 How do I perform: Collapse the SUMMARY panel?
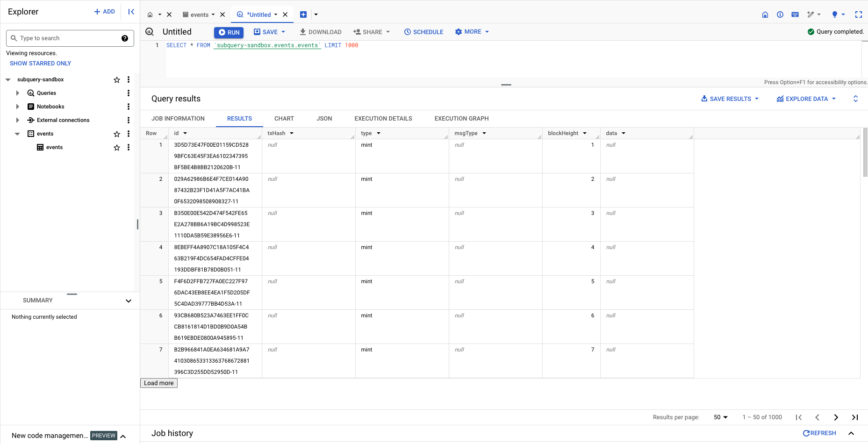click(129, 301)
